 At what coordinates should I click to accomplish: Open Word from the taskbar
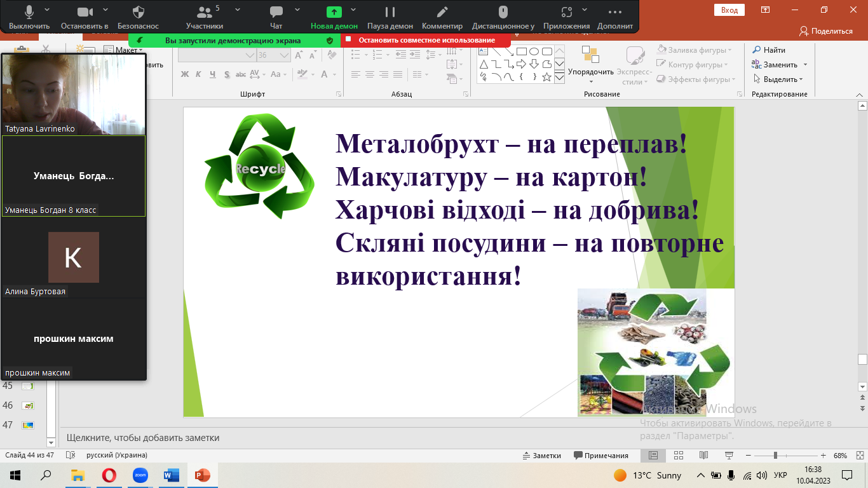click(x=171, y=475)
